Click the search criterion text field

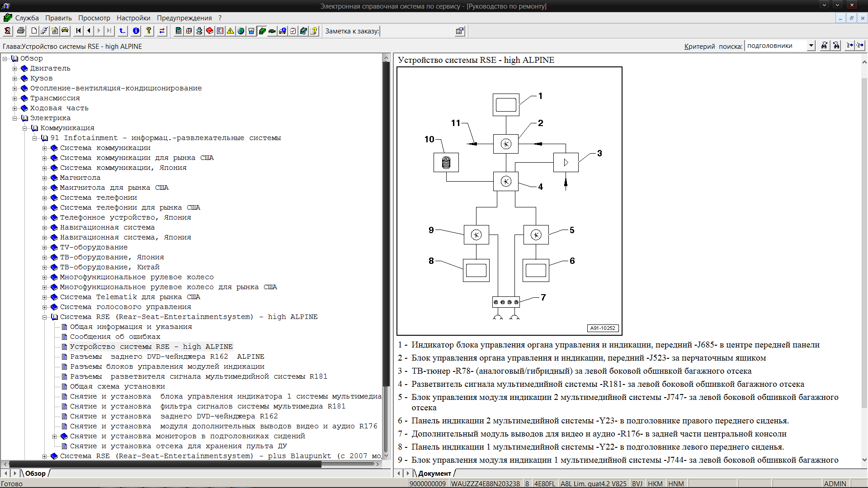point(775,46)
